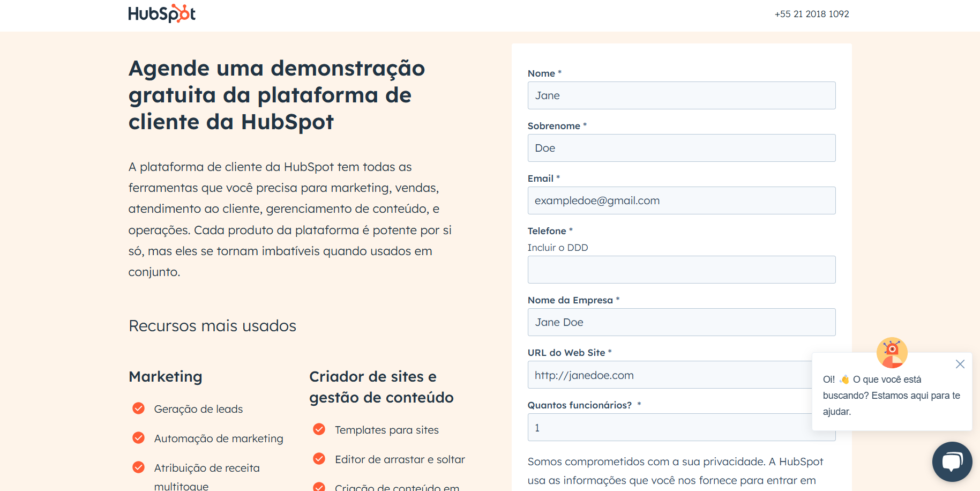Click the "Incluir o DDD" hint text
Viewport: 980px width, 491px height.
pos(558,248)
